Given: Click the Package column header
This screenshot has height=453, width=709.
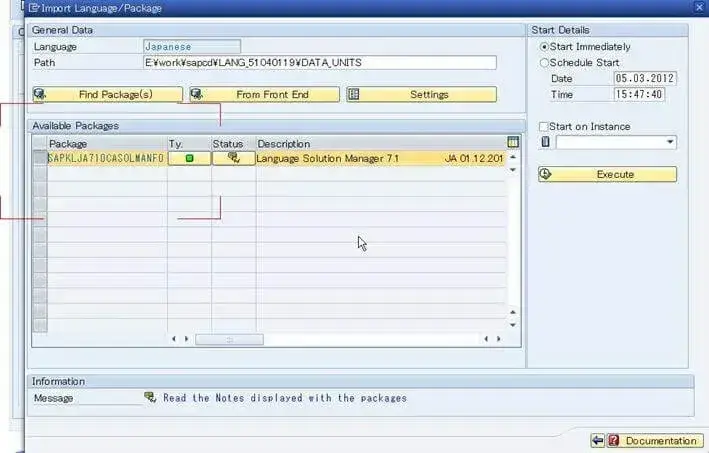Looking at the screenshot, I should 108,144.
